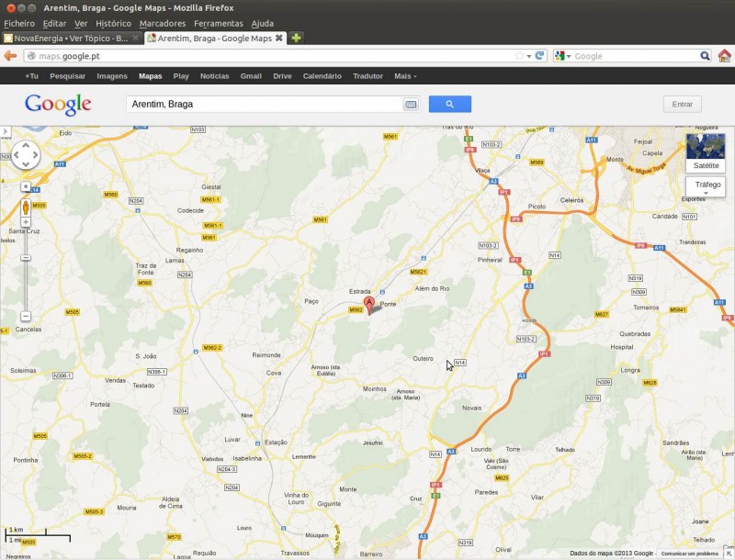Open the Editar menu
The height and width of the screenshot is (560, 735).
(x=54, y=24)
